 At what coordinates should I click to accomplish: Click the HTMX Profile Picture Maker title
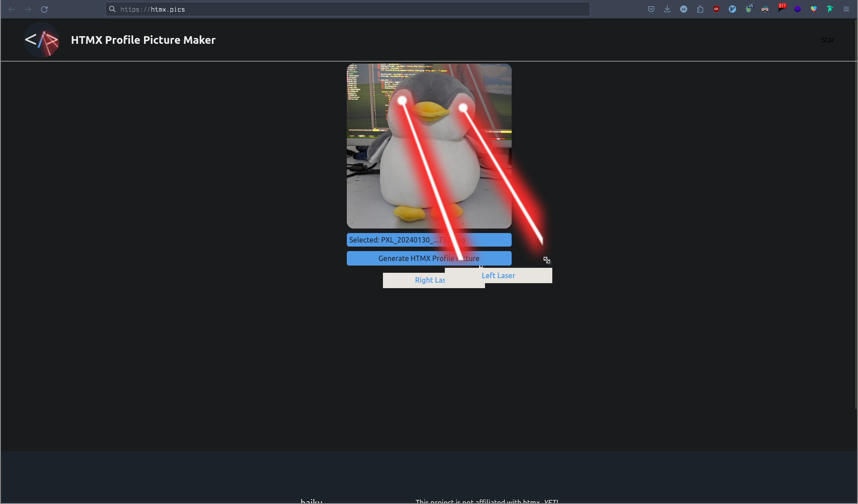pos(143,40)
